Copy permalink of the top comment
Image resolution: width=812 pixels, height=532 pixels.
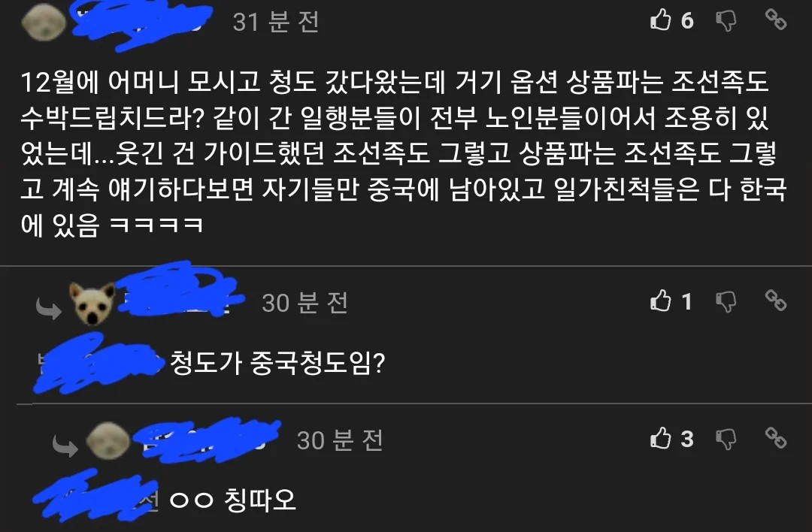(x=776, y=20)
